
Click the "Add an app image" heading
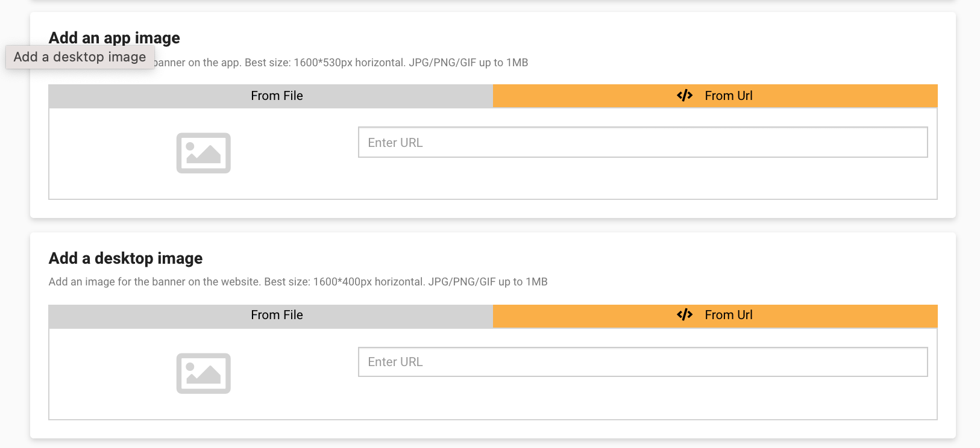[x=115, y=38]
